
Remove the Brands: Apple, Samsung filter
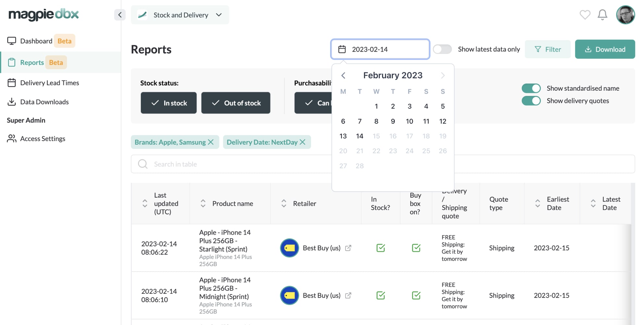point(211,142)
